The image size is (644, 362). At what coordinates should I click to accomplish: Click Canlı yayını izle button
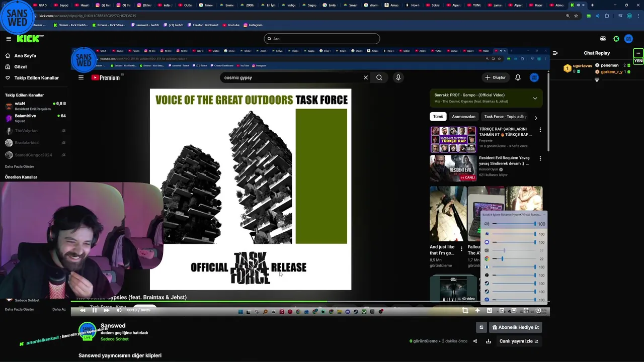pyautogui.click(x=519, y=341)
